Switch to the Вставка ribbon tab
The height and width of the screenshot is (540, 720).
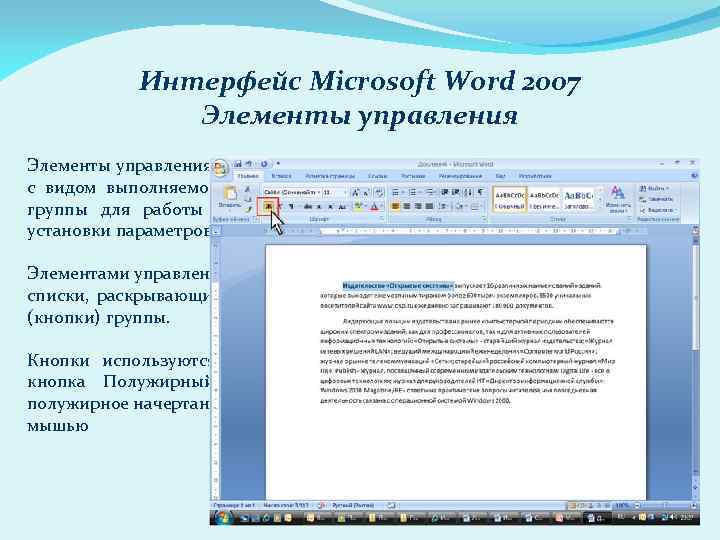click(281, 176)
